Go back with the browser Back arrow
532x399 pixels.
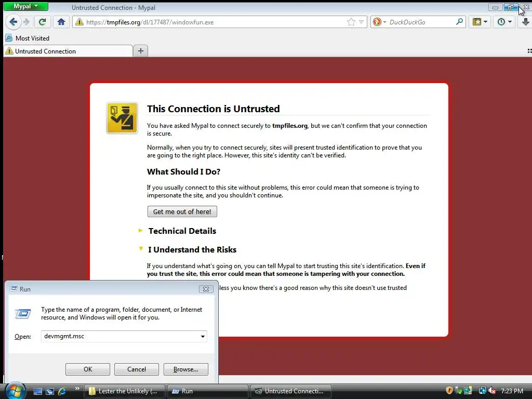(13, 22)
